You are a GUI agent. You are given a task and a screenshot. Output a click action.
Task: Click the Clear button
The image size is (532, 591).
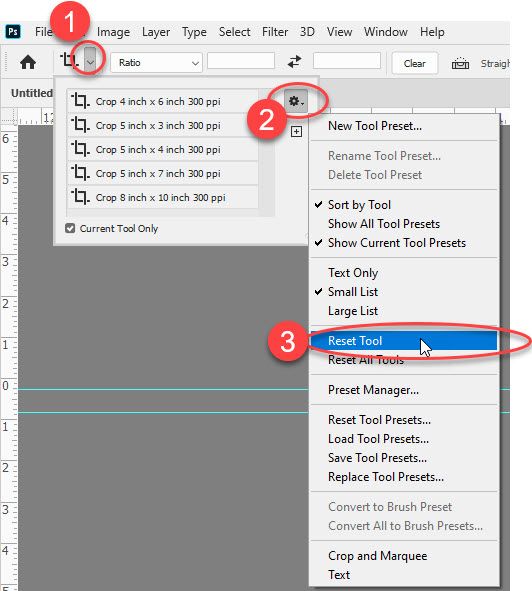(415, 63)
